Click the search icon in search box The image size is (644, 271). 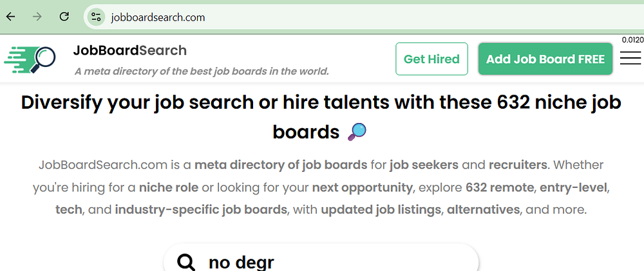point(186,262)
